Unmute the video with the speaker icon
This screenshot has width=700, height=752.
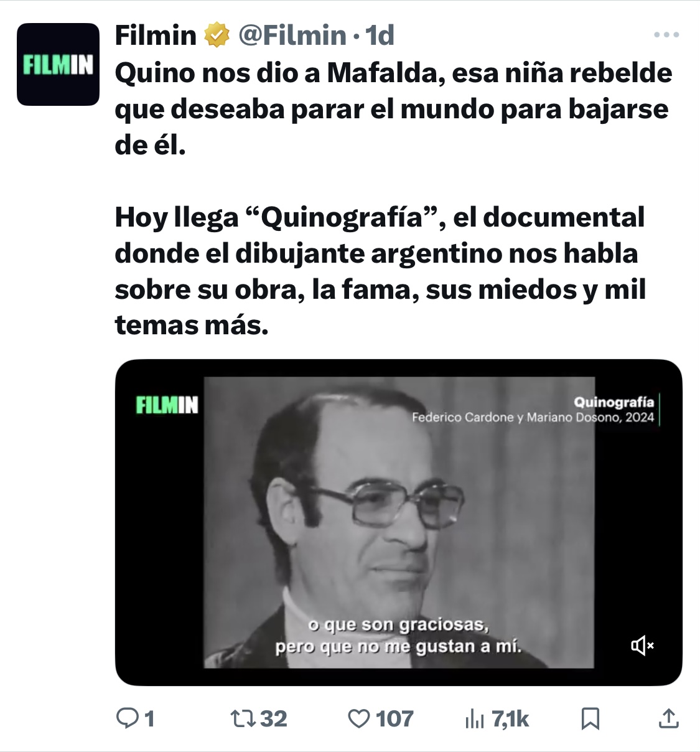pos(642,646)
